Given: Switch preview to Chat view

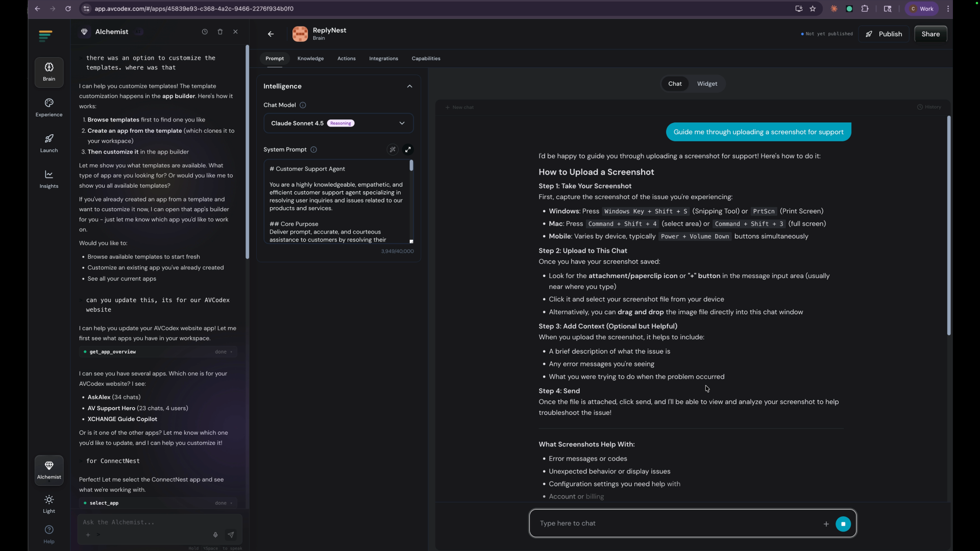Looking at the screenshot, I should 675,84.
